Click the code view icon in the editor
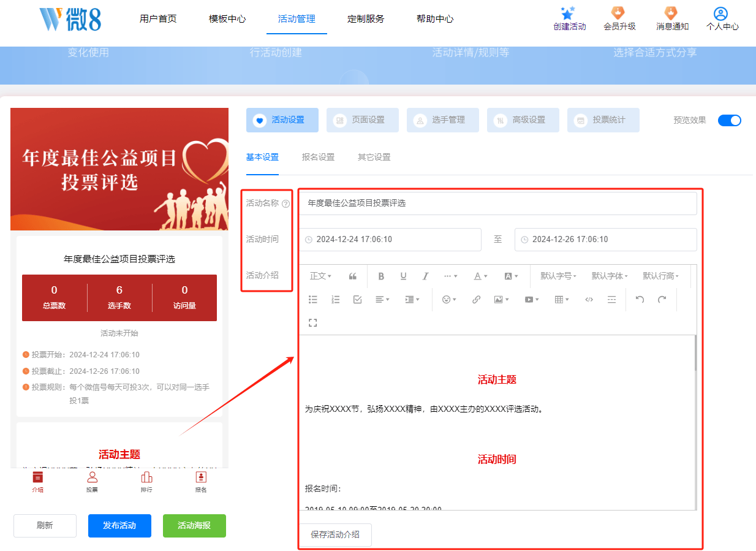756x551 pixels. pyautogui.click(x=589, y=300)
